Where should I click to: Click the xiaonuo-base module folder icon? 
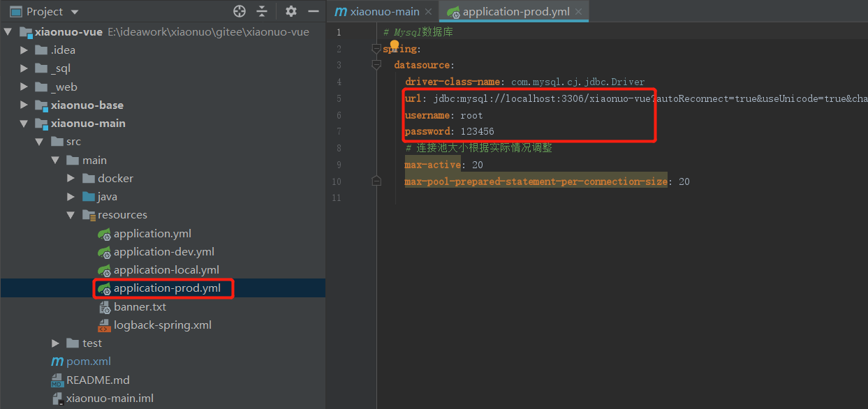[42, 105]
